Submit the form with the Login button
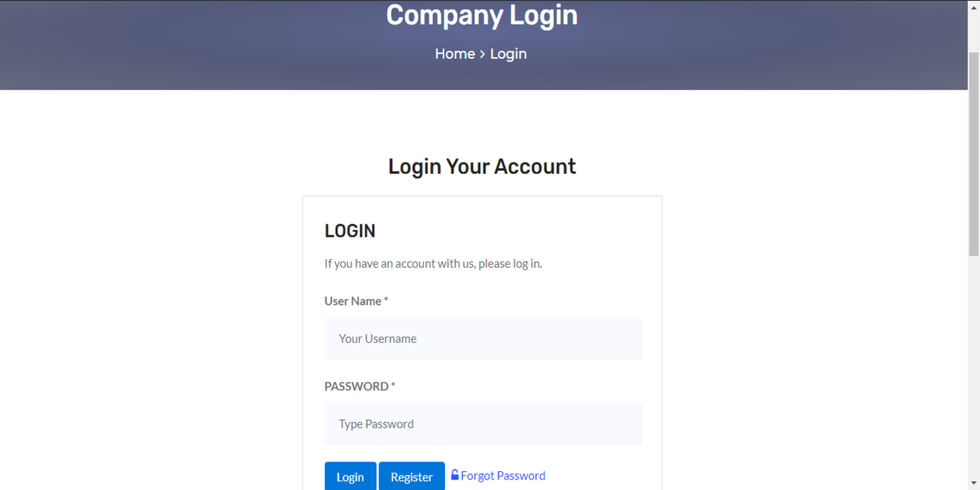 coord(350,476)
